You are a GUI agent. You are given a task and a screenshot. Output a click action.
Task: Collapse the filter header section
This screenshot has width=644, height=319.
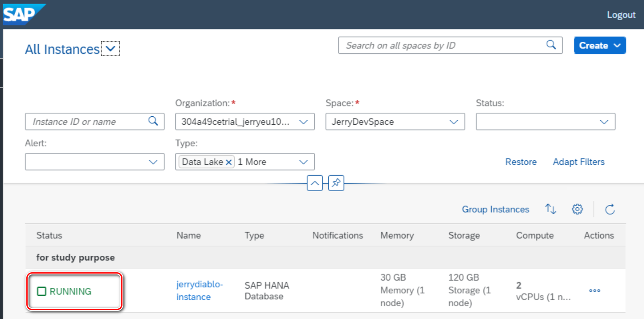(x=315, y=183)
